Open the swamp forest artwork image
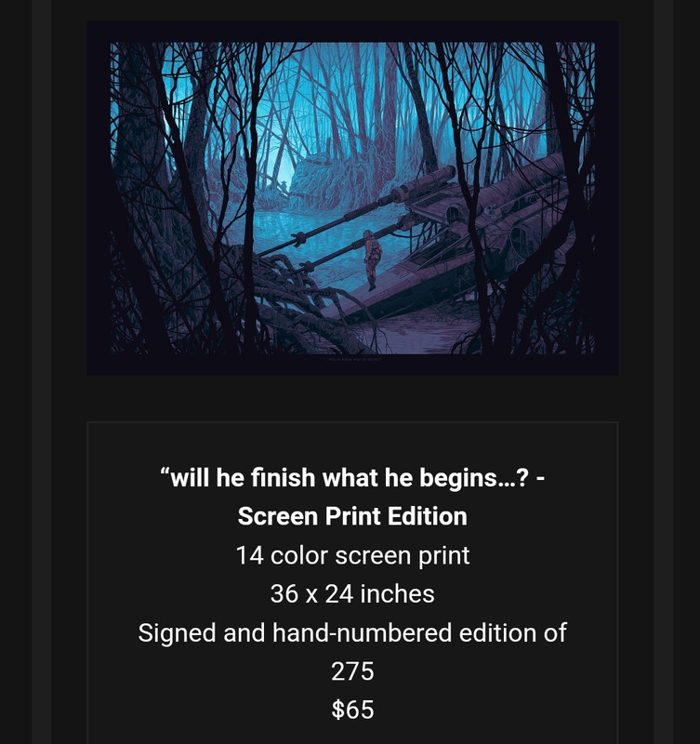Screen dimensions: 700x744 [x=352, y=198]
